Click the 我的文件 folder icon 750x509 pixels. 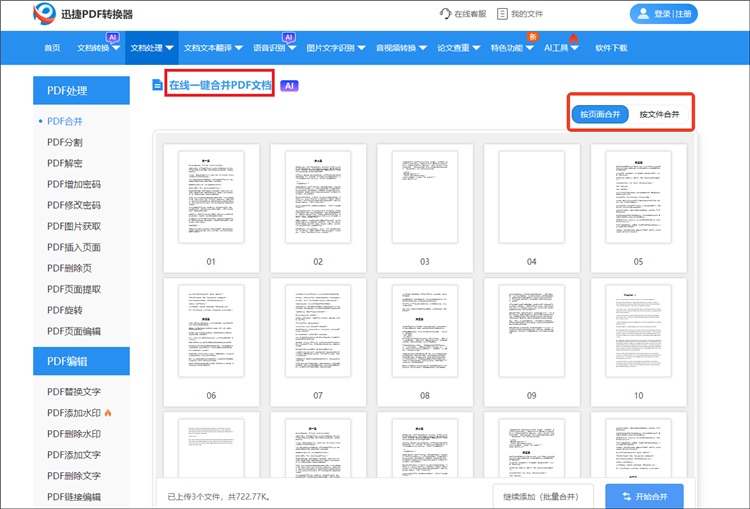pos(502,14)
